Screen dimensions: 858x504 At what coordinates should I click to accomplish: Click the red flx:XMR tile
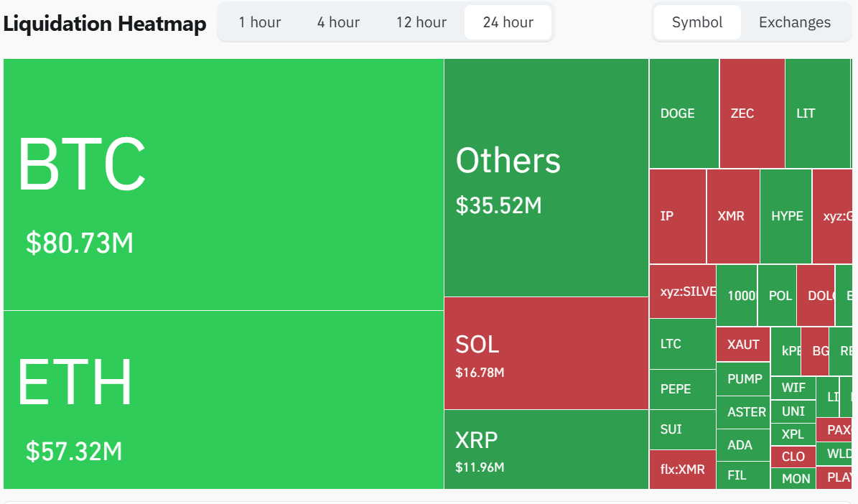[x=682, y=470]
